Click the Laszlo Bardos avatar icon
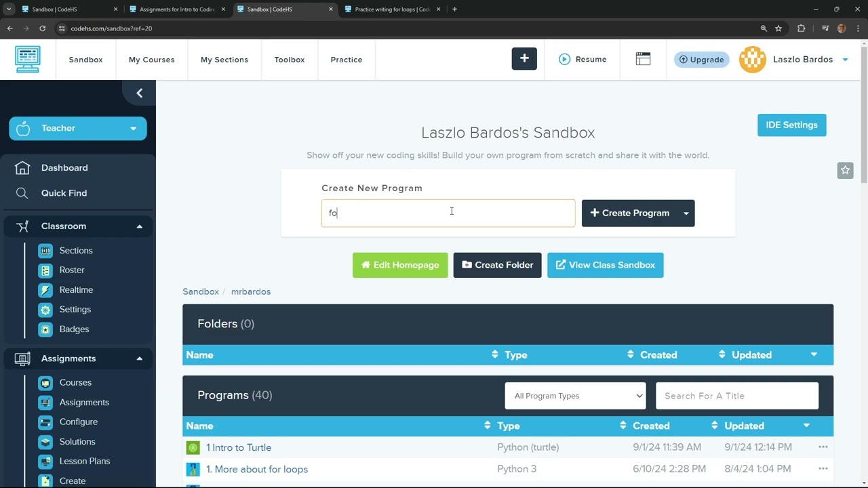The width and height of the screenshot is (868, 488). click(752, 60)
